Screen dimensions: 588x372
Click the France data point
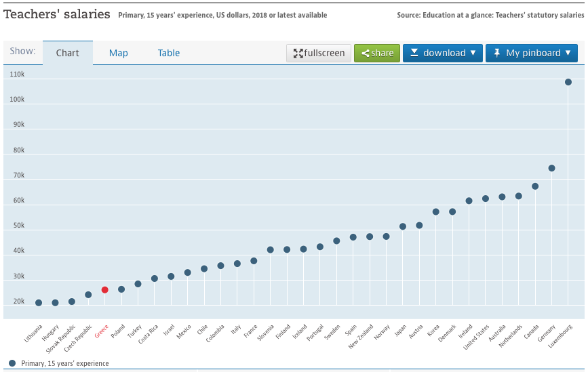click(254, 261)
